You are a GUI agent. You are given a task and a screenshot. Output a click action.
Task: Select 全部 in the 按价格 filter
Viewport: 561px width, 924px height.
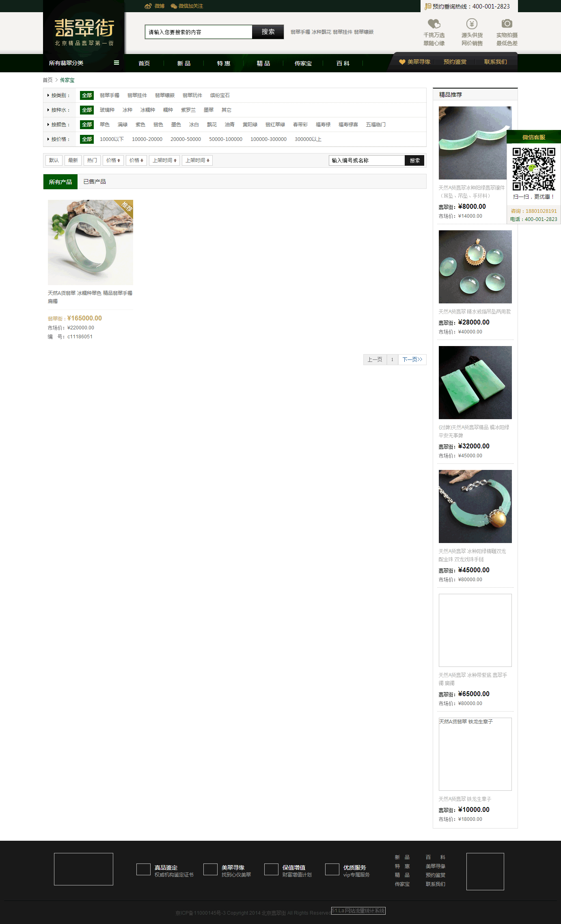[x=87, y=139]
